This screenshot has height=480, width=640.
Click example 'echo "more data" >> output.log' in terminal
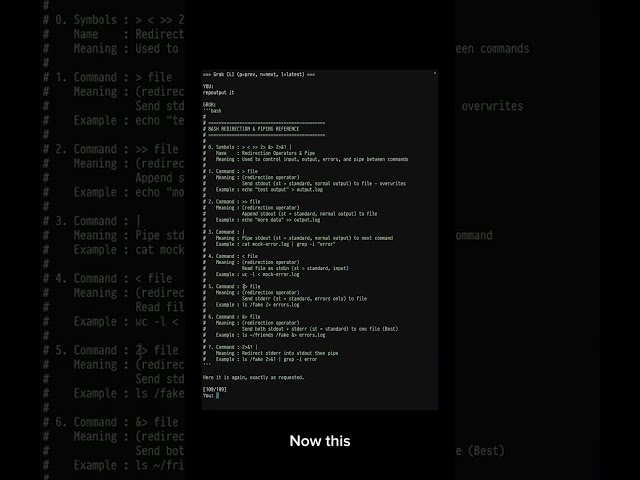tap(281, 220)
